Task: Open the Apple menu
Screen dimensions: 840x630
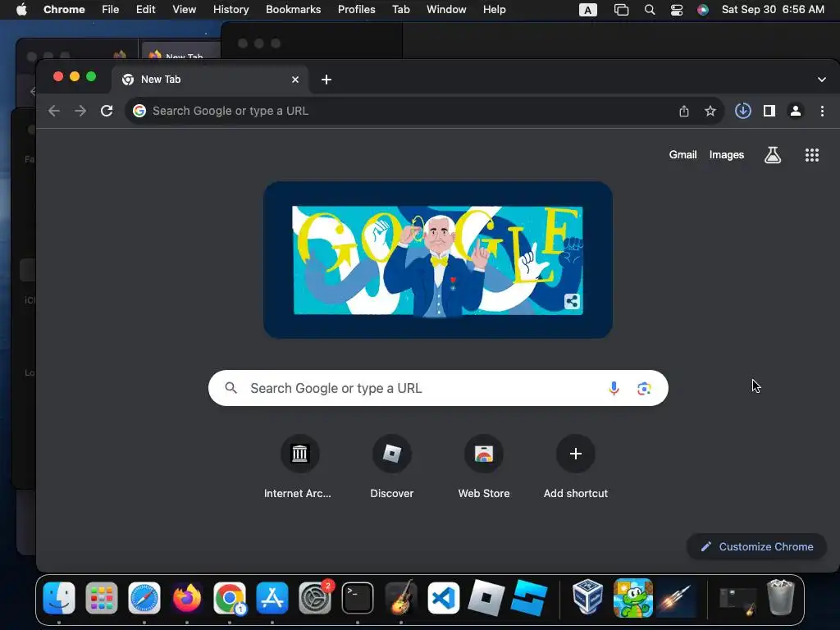Action: click(21, 10)
